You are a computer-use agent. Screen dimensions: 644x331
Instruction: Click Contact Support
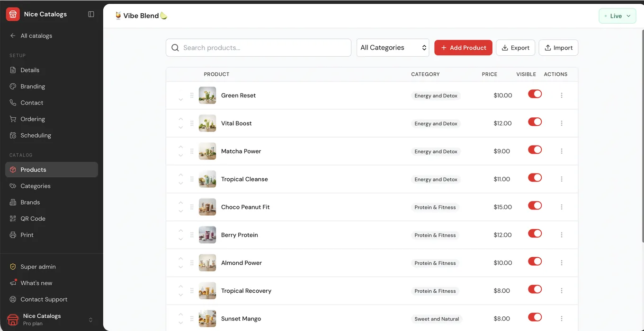[52, 299]
